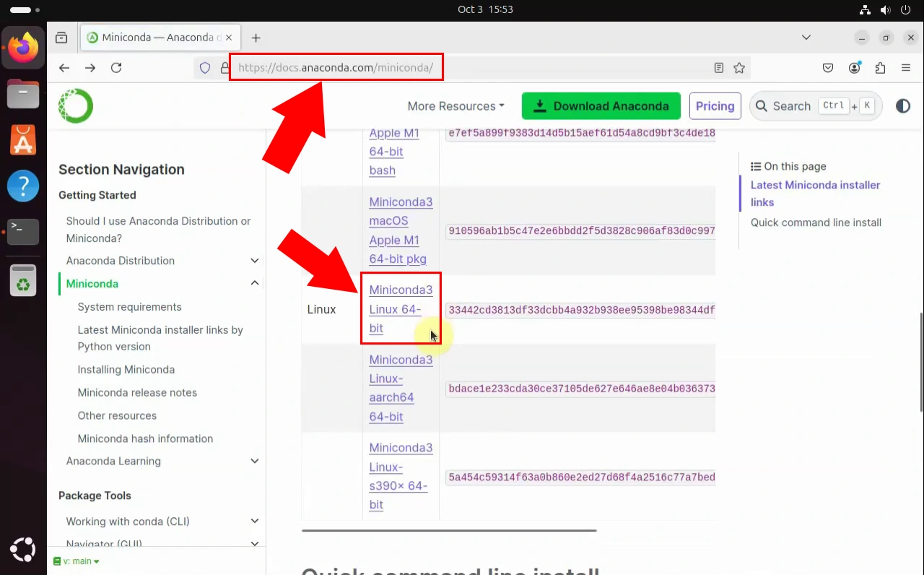This screenshot has height=575, width=924.
Task: Click Download Anaconda button
Action: coord(601,106)
